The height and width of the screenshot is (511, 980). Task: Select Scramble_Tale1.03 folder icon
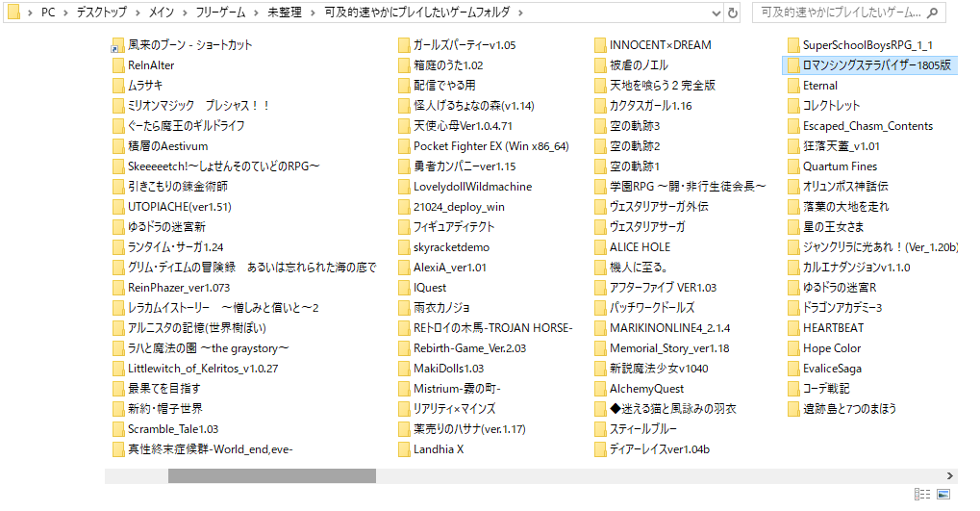(x=118, y=429)
